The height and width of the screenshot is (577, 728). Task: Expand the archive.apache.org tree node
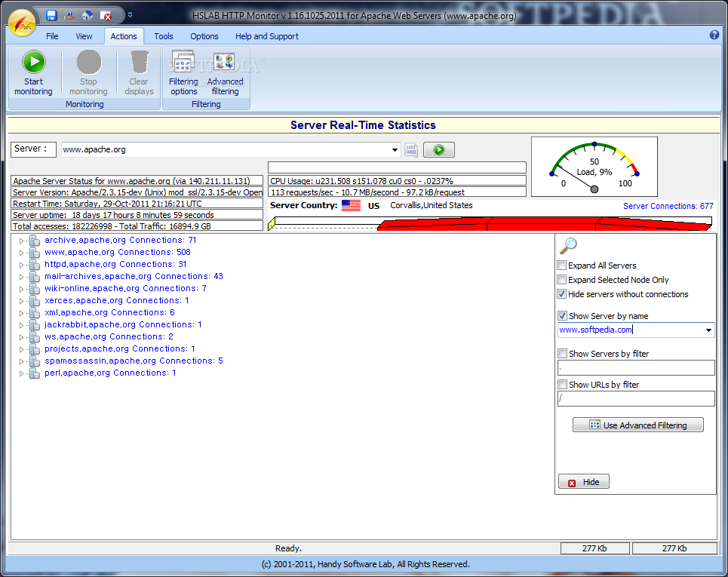tap(21, 241)
